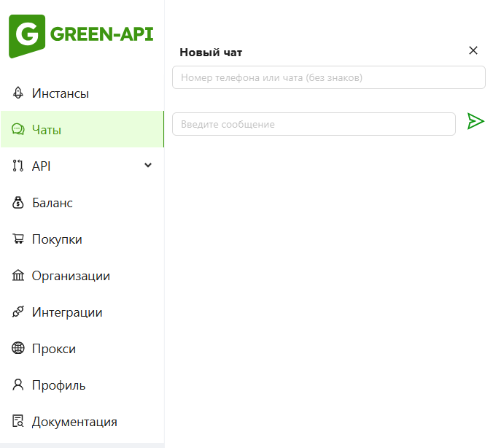This screenshot has height=448, width=493.
Task: Click the shopping cart icon for Покупки
Action: point(18,239)
